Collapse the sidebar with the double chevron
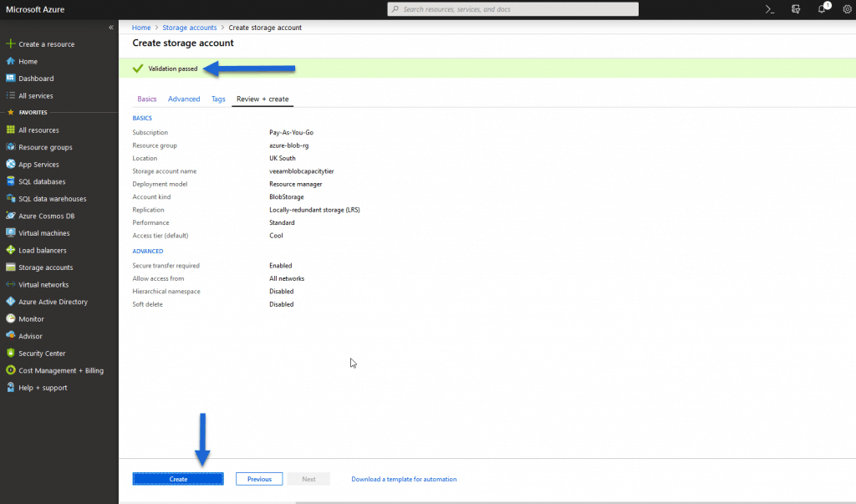Viewport: 856px width, 504px height. (x=111, y=28)
